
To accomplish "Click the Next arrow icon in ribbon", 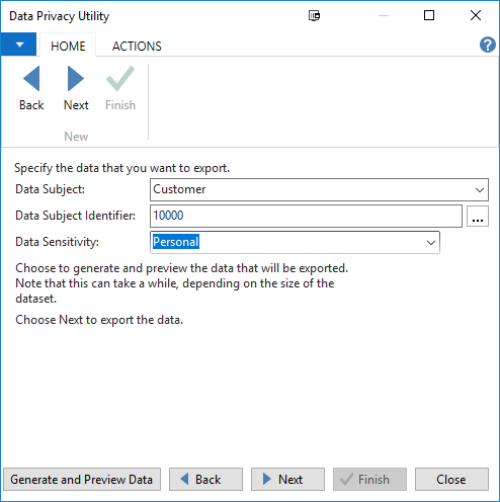I will pos(76,79).
